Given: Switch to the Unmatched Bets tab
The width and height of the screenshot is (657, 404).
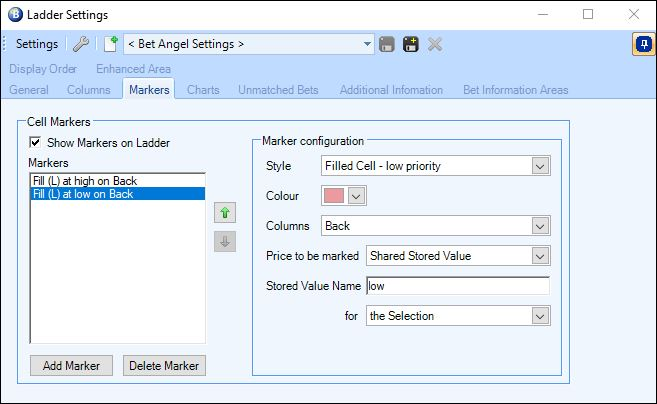Looking at the screenshot, I should click(x=278, y=90).
